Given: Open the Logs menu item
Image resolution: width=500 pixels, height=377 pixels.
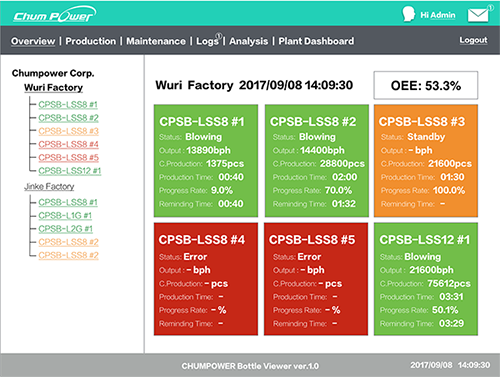Looking at the screenshot, I should tap(207, 41).
